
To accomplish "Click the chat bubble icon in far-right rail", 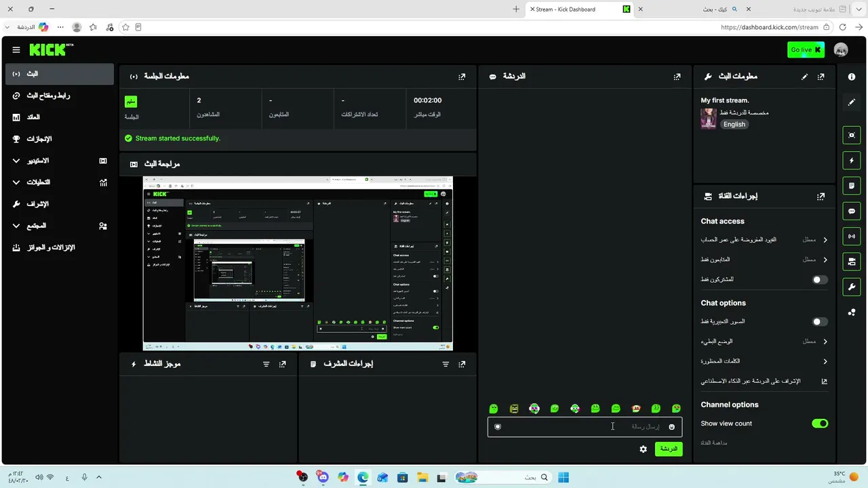I will click(x=852, y=211).
